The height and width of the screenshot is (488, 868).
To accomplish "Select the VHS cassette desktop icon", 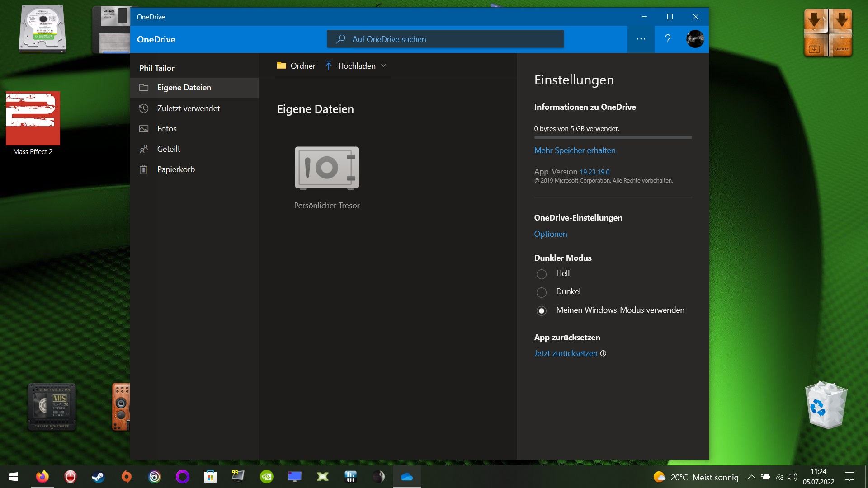I will click(52, 407).
